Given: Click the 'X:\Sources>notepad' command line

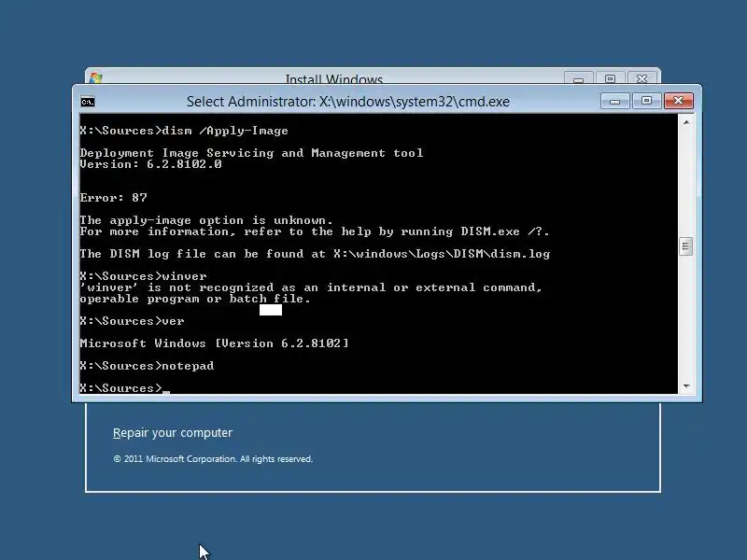Looking at the screenshot, I should pyautogui.click(x=147, y=366).
